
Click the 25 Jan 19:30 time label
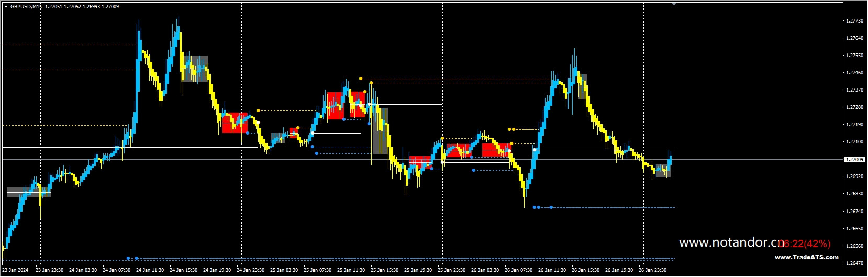point(418,271)
